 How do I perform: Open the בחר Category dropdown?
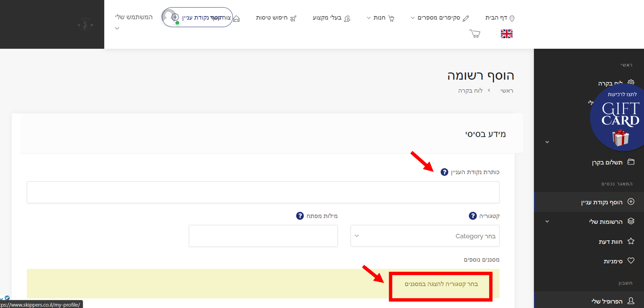coord(425,236)
